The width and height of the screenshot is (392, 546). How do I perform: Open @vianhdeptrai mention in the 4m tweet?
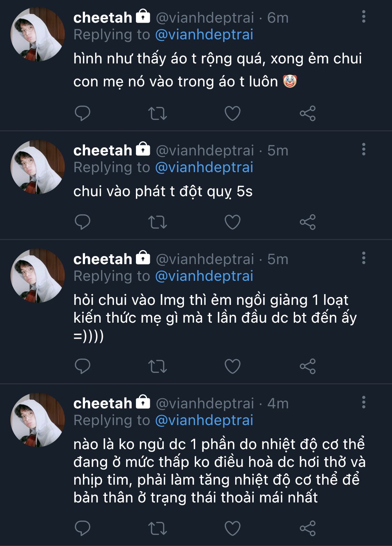click(x=204, y=420)
